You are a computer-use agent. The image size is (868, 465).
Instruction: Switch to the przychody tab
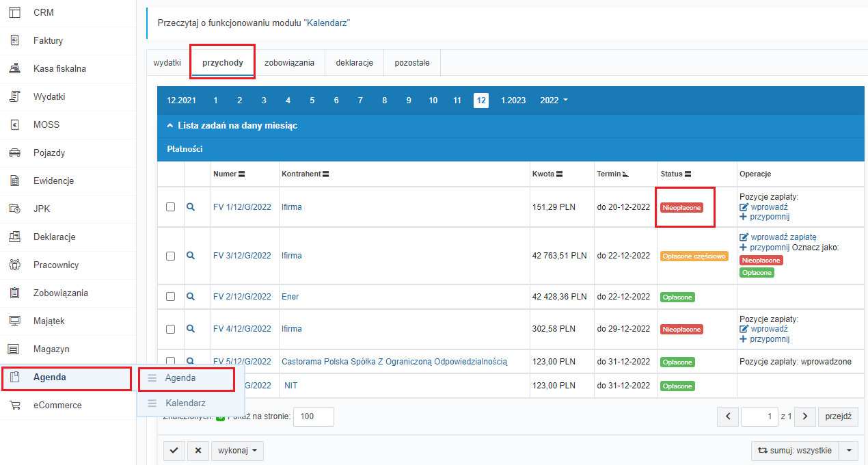(x=223, y=63)
